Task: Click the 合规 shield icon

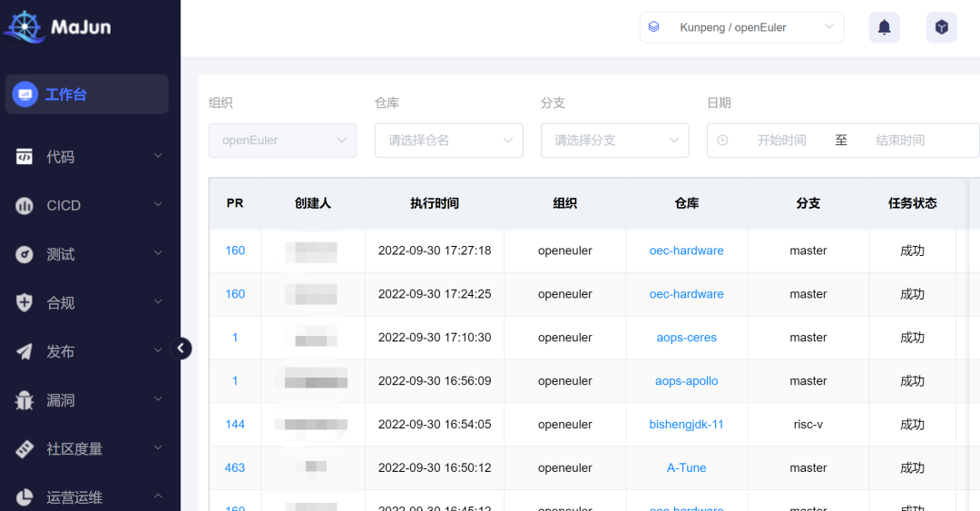Action: pyautogui.click(x=24, y=303)
